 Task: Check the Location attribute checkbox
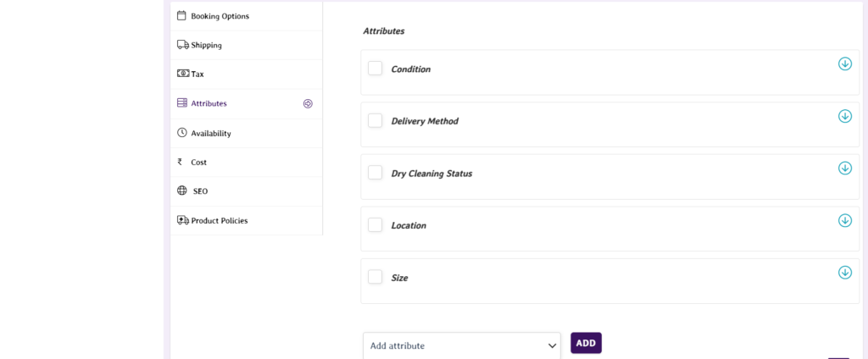click(375, 225)
